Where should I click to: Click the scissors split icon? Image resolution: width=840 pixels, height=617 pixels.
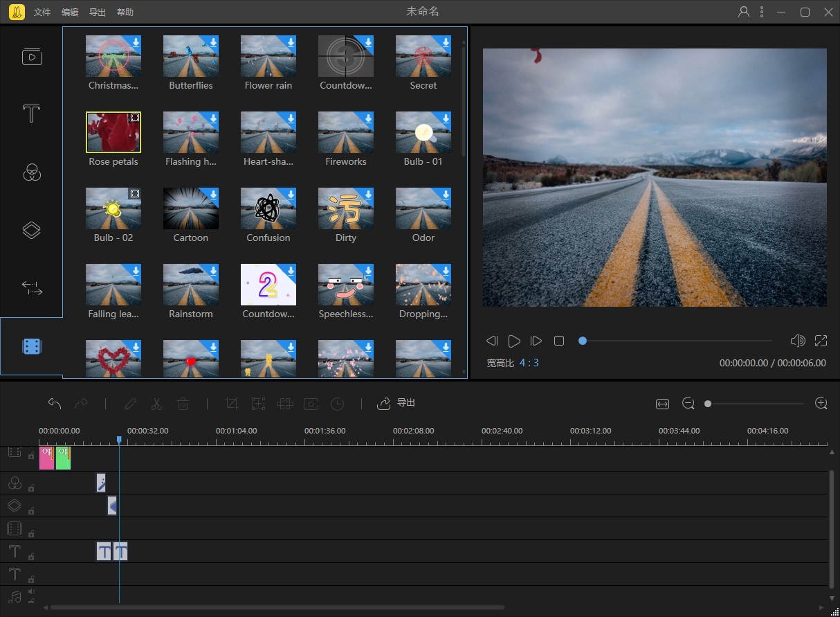157,403
